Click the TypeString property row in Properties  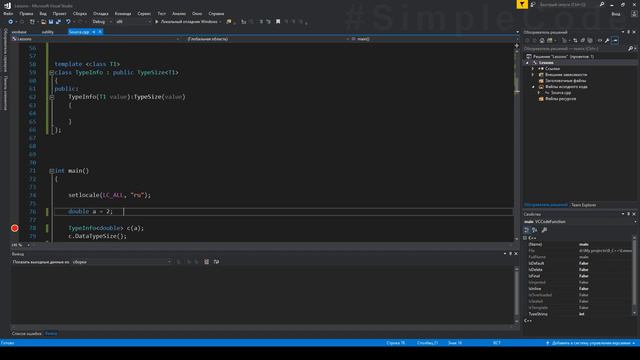[579, 314]
